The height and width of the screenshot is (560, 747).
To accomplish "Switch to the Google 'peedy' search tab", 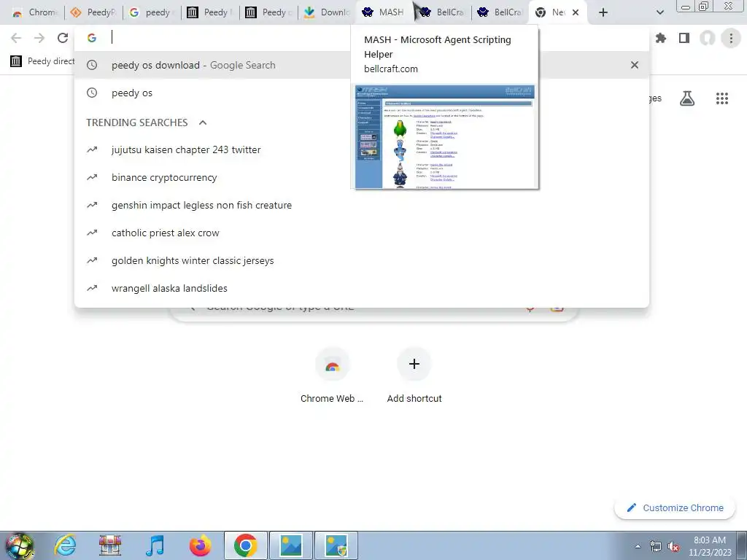I will click(x=152, y=12).
